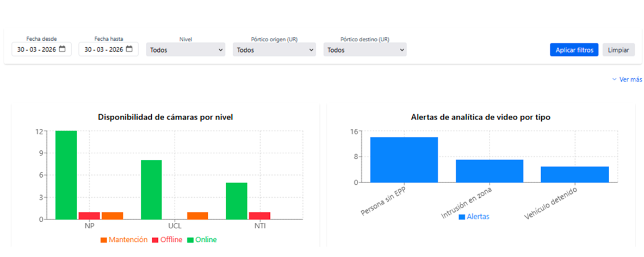Viewport: 644px width, 257px height.
Task: Select the Persona sin EPP bar
Action: click(404, 160)
